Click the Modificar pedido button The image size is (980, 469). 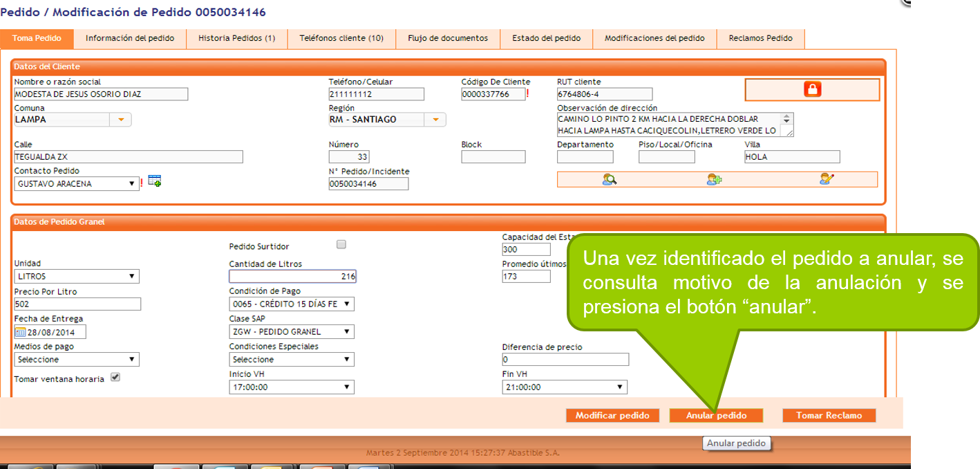(x=612, y=416)
